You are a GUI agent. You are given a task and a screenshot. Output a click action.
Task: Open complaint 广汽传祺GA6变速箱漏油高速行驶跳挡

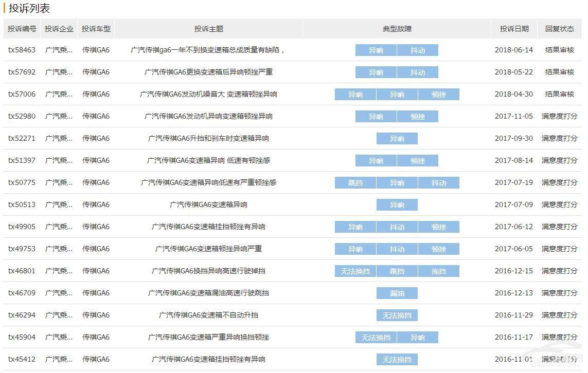(208, 293)
